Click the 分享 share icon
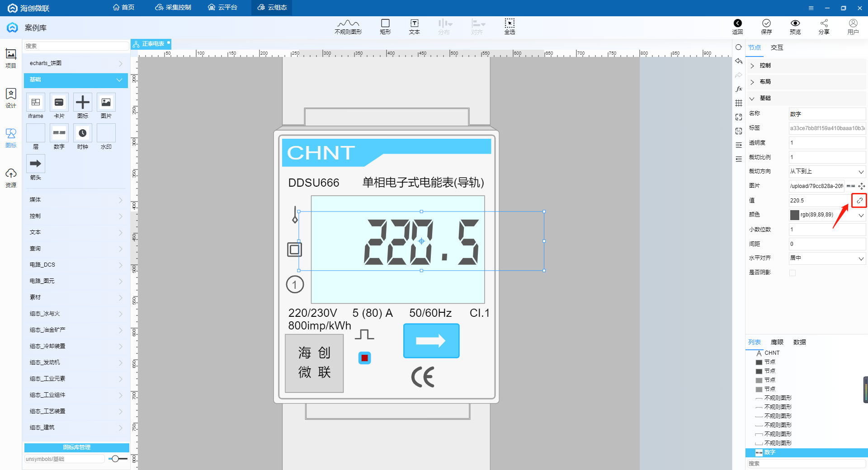The width and height of the screenshot is (868, 470). (824, 27)
